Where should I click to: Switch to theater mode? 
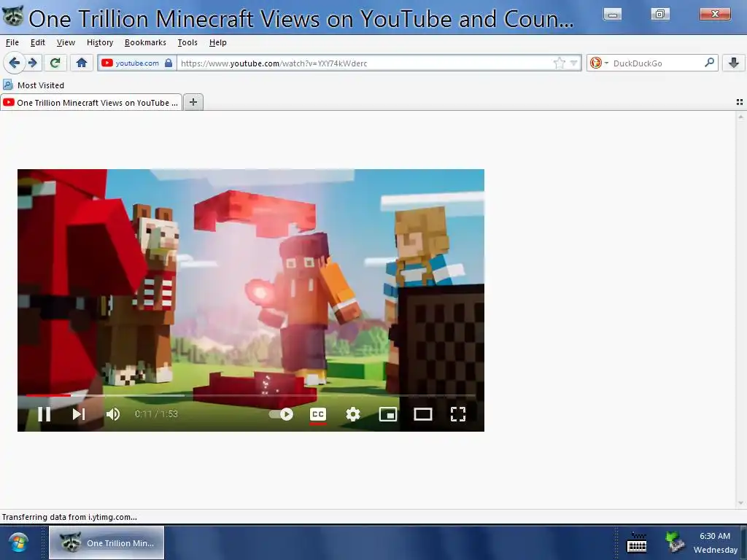422,414
